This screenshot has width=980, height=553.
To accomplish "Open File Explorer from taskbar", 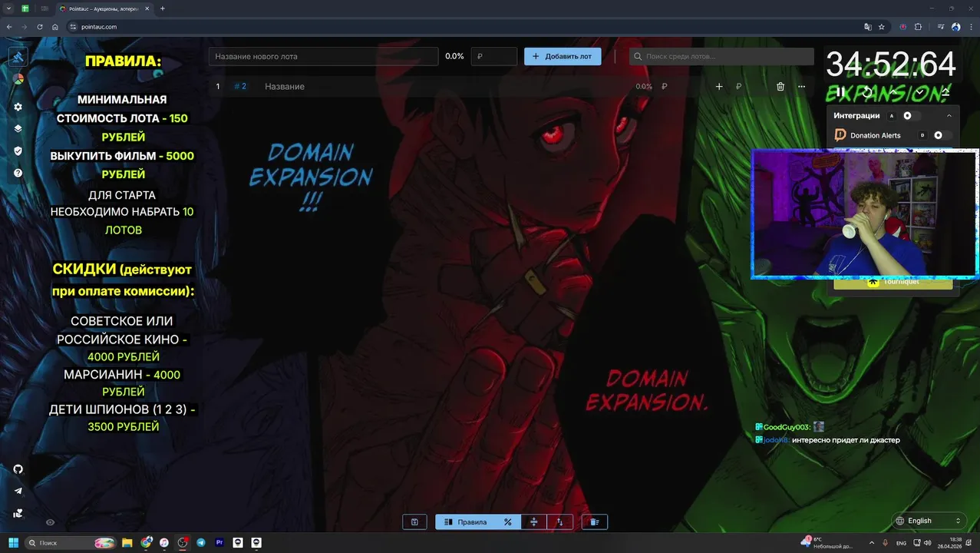I will 127,543.
